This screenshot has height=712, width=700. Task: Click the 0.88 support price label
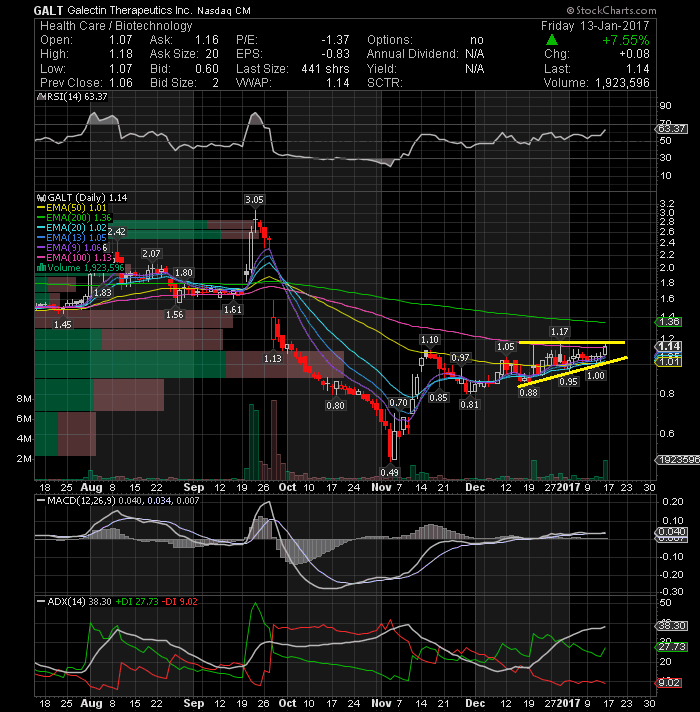[x=528, y=392]
